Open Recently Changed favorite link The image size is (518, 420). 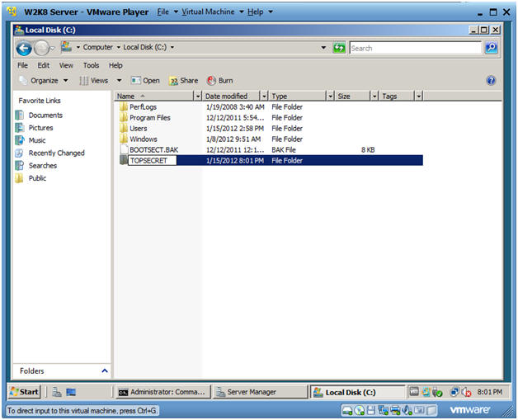(56, 153)
